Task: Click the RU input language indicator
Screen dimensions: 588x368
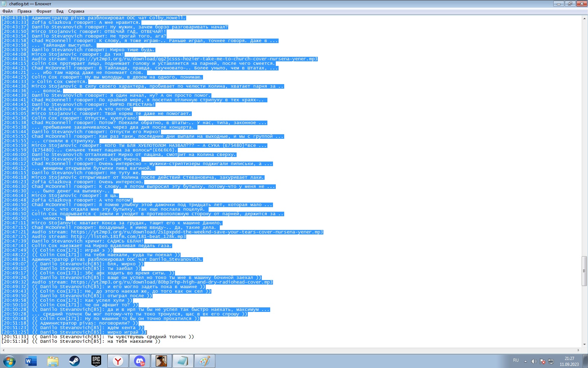Action: 516,360
